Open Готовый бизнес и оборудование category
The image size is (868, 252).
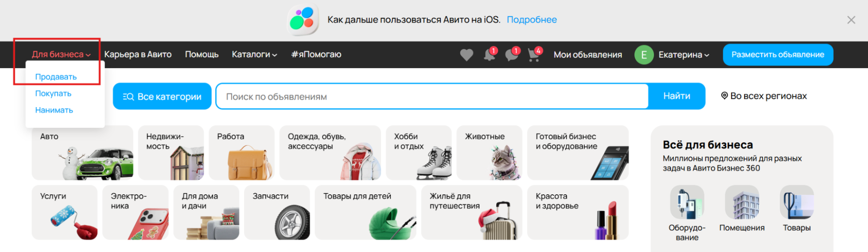(x=578, y=153)
